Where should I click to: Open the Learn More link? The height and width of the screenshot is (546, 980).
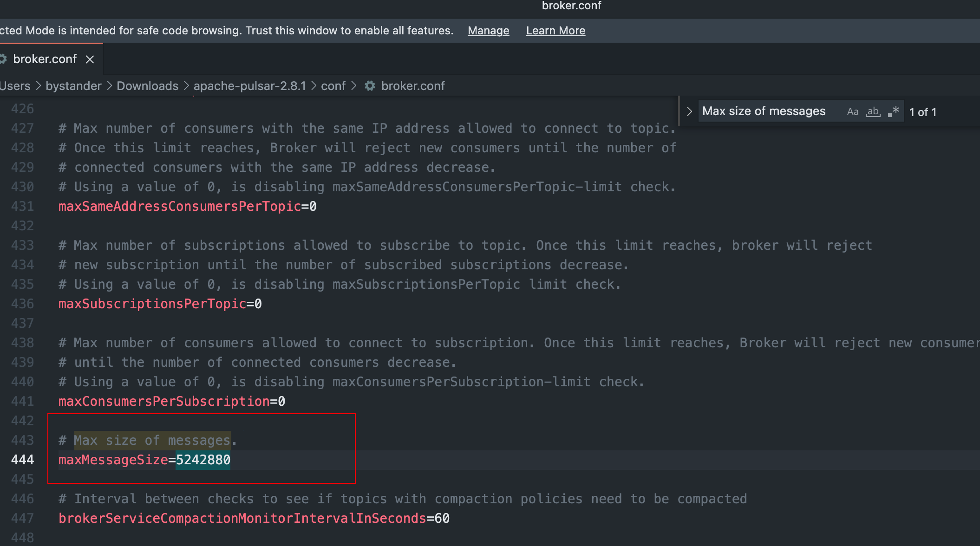pos(555,31)
